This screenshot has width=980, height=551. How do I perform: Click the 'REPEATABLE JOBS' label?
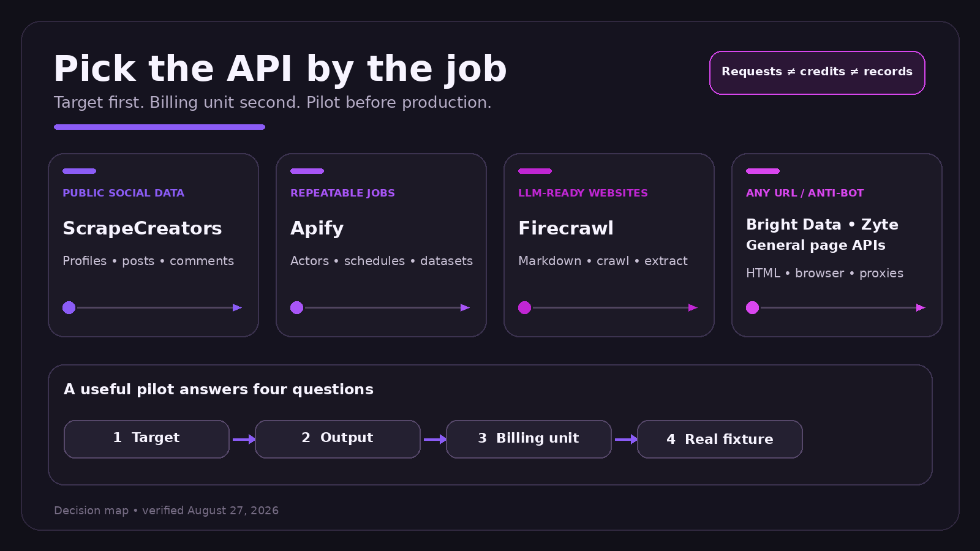[342, 193]
